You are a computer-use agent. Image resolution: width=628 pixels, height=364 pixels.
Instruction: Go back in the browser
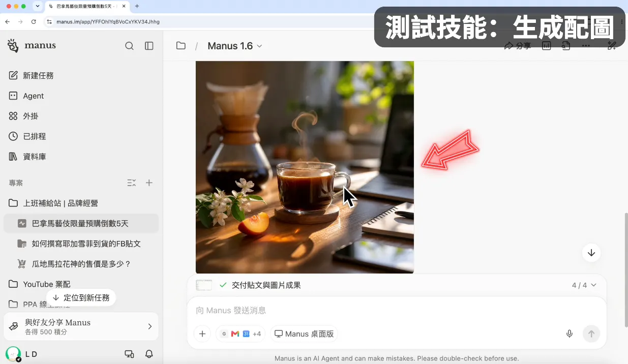[7, 22]
